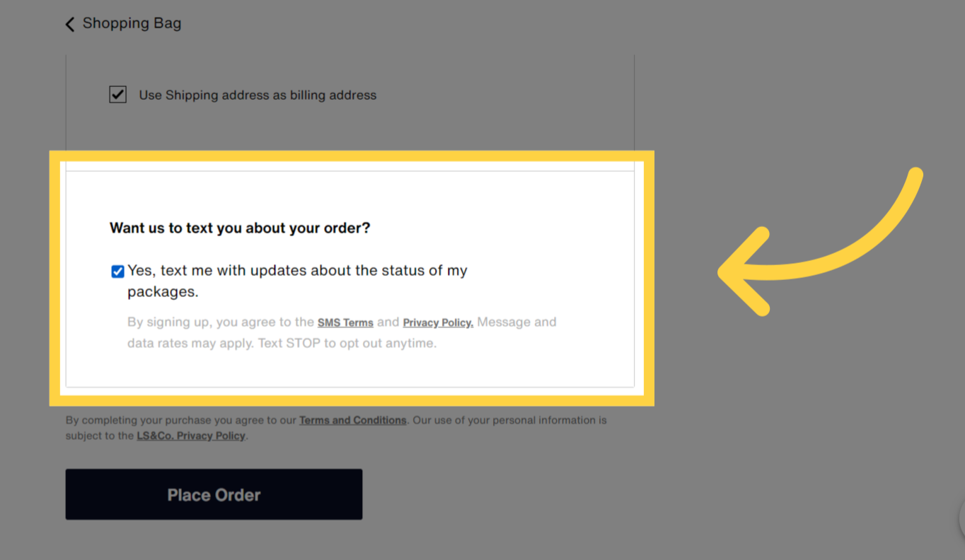Click "Want us to text you" heading
Image resolution: width=965 pixels, height=560 pixels.
click(240, 228)
